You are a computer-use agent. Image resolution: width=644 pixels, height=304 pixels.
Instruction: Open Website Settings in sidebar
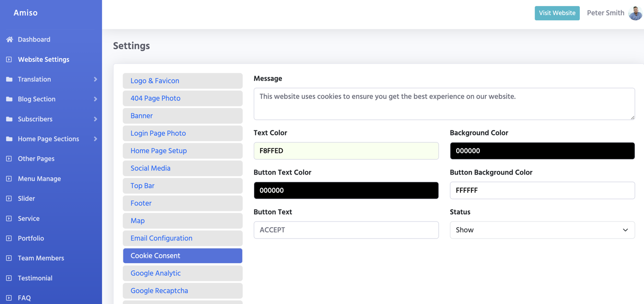(43, 59)
